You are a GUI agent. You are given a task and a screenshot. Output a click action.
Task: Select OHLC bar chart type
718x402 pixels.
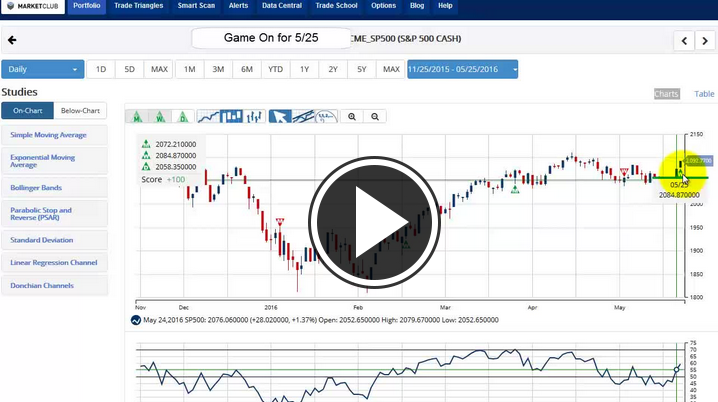(x=254, y=116)
